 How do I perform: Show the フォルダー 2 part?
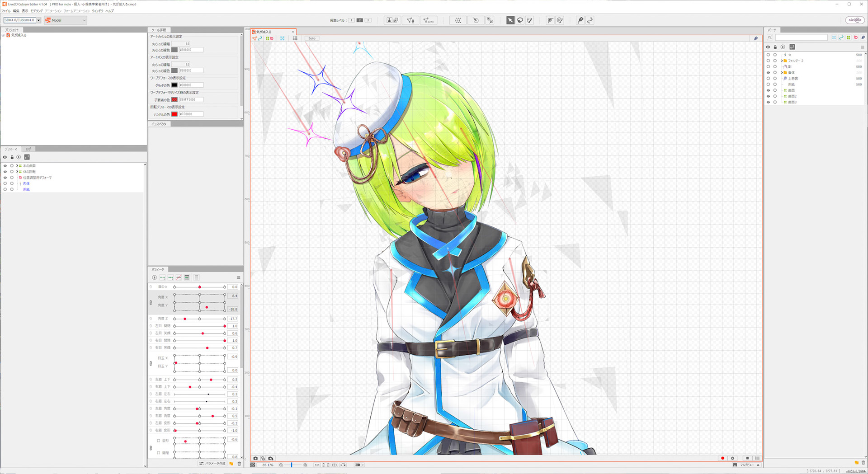(768, 61)
